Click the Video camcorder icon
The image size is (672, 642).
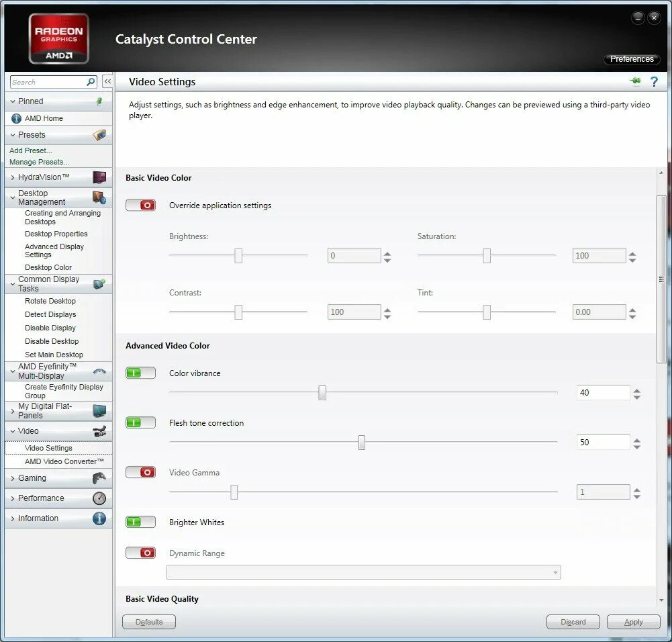(x=99, y=431)
